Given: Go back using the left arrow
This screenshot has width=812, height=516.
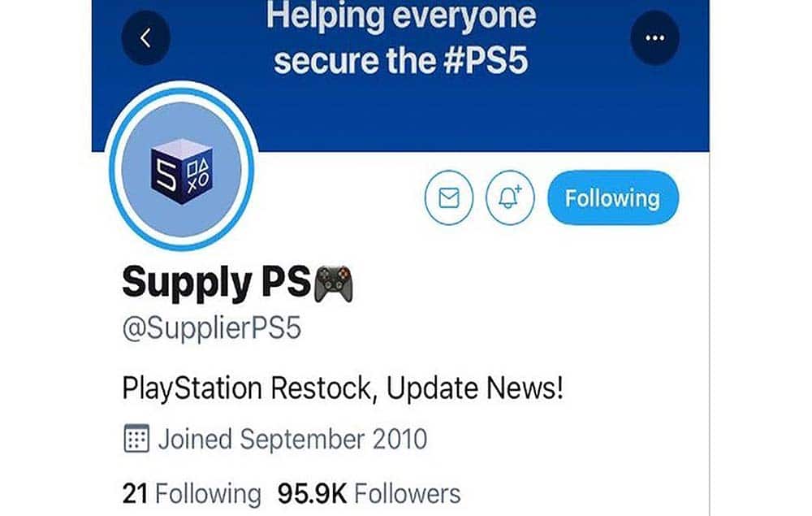Looking at the screenshot, I should (146, 38).
